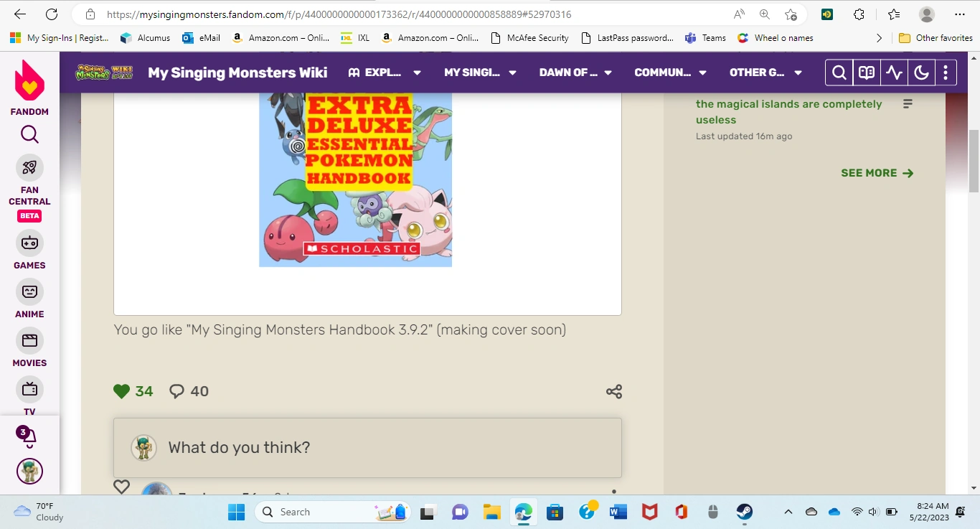The image size is (980, 529).
Task: Click the reading list book icon
Action: 866,72
